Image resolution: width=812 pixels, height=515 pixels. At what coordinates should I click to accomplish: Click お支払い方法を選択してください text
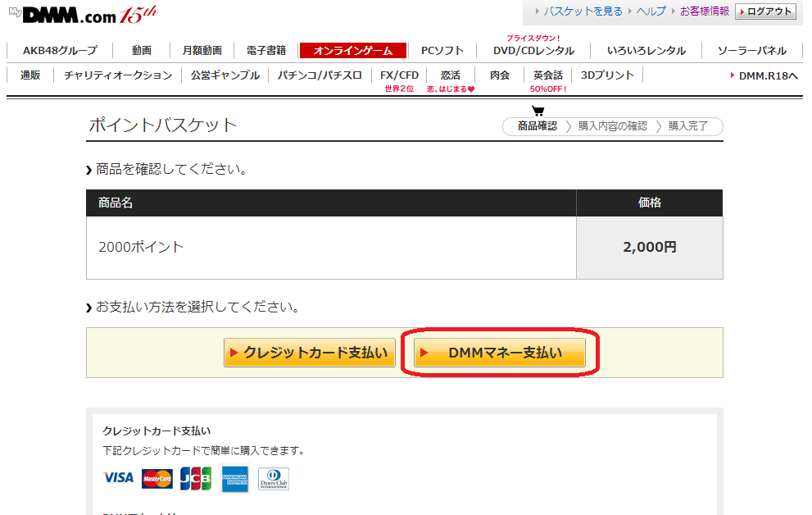[x=197, y=308]
